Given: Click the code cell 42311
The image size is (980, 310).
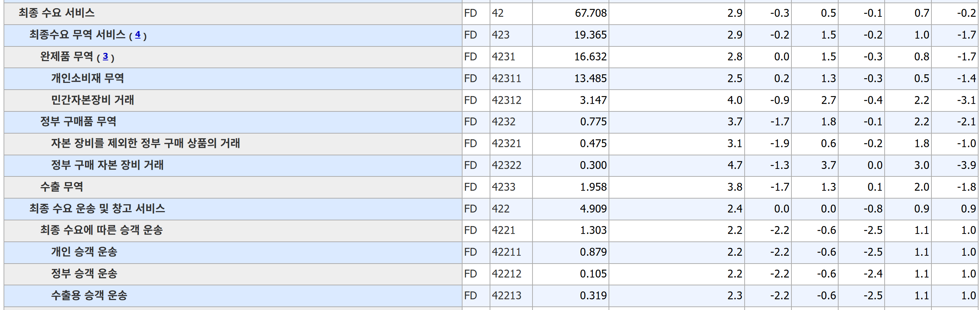Looking at the screenshot, I should point(506,78).
